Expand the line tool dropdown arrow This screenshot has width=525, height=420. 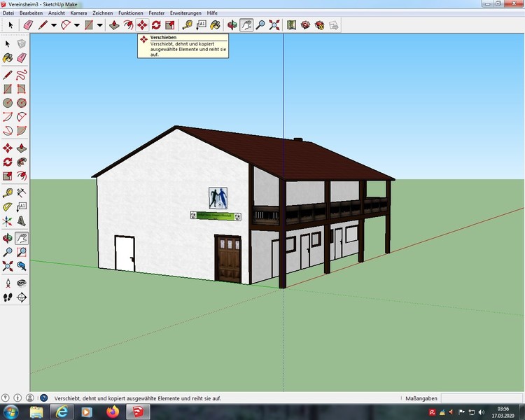[x=54, y=25]
